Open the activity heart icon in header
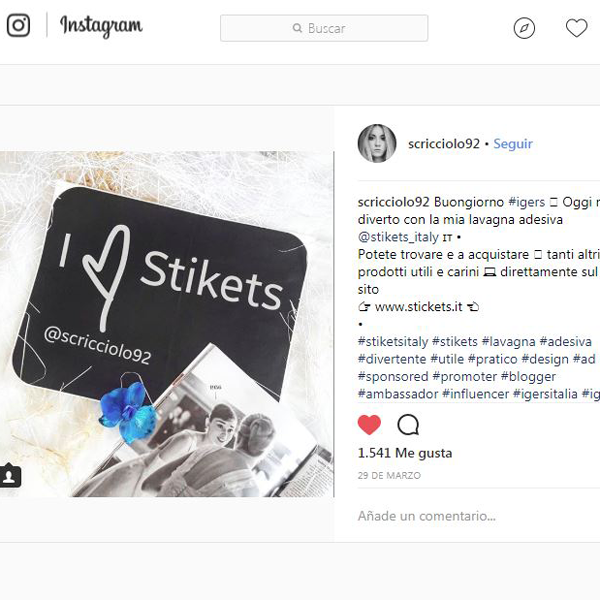This screenshot has width=600, height=600. [x=576, y=28]
